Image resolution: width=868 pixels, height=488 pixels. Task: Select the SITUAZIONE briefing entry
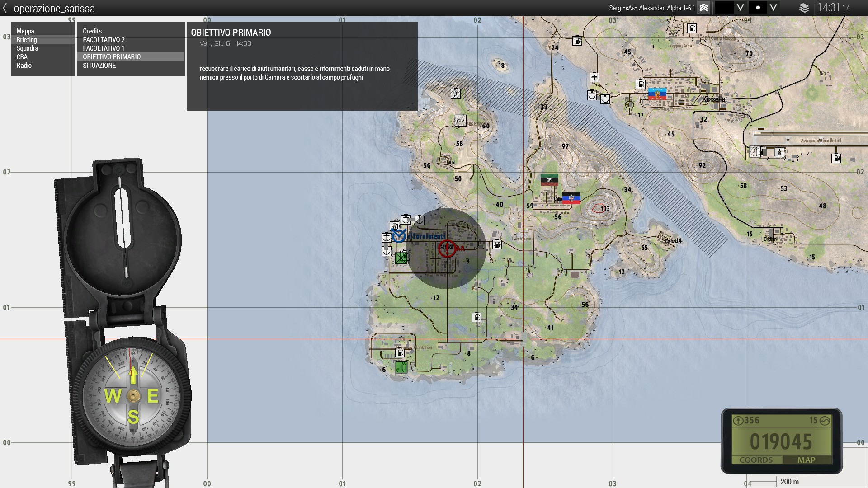tap(131, 66)
